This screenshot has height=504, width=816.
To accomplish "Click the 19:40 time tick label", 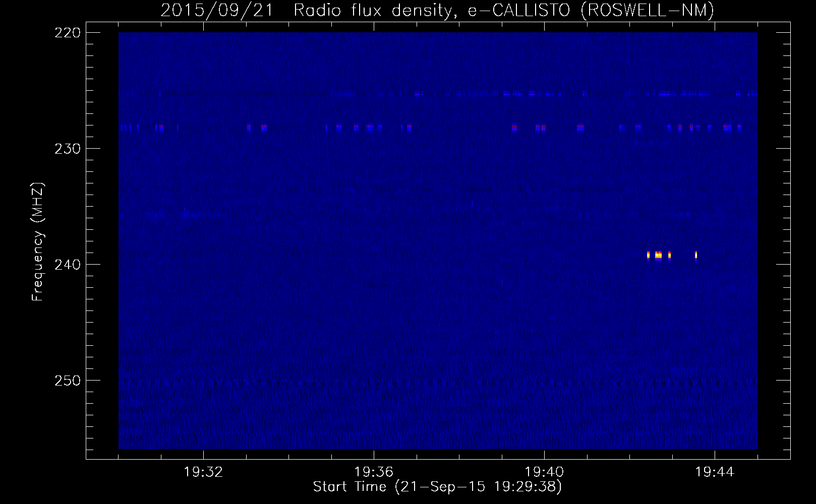I will click(x=544, y=472).
